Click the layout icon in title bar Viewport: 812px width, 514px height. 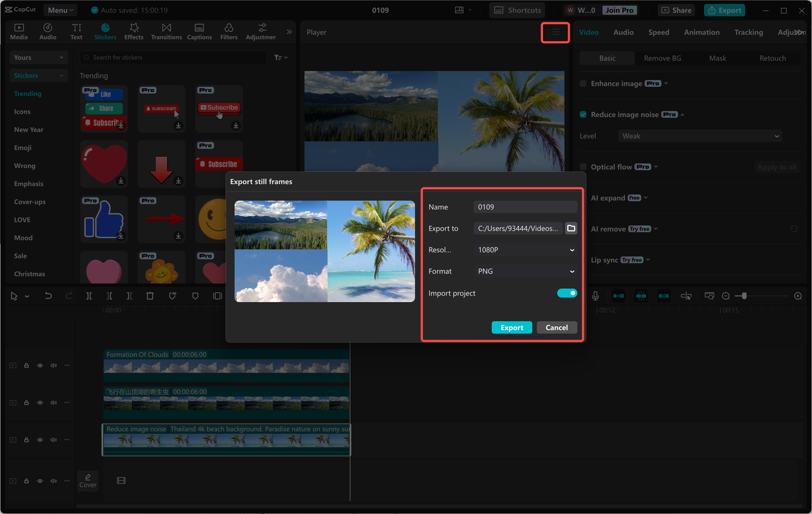click(x=459, y=10)
